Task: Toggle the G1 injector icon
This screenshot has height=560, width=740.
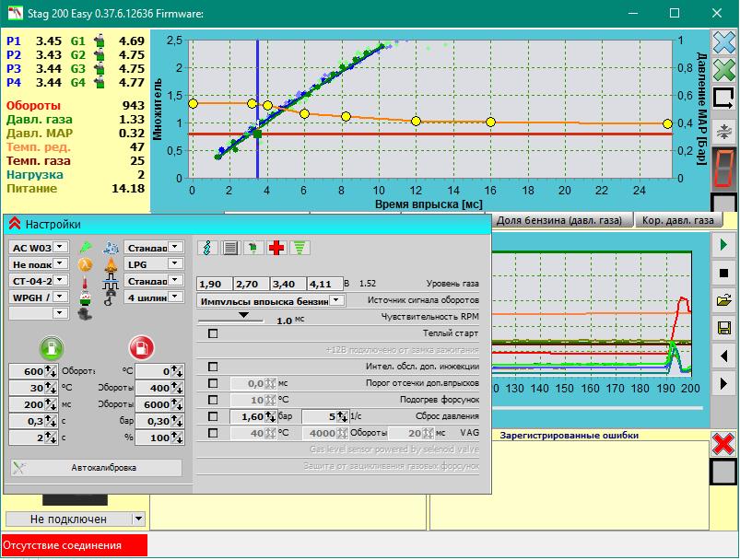Action: [x=100, y=41]
